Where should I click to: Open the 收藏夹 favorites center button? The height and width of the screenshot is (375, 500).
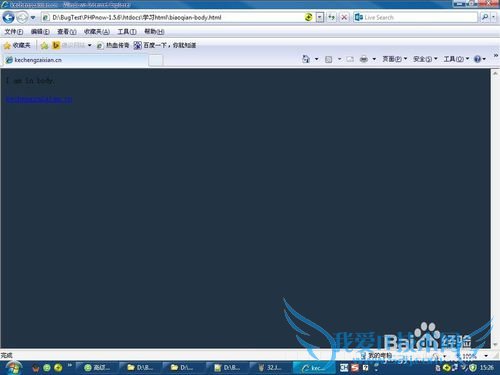coord(17,45)
